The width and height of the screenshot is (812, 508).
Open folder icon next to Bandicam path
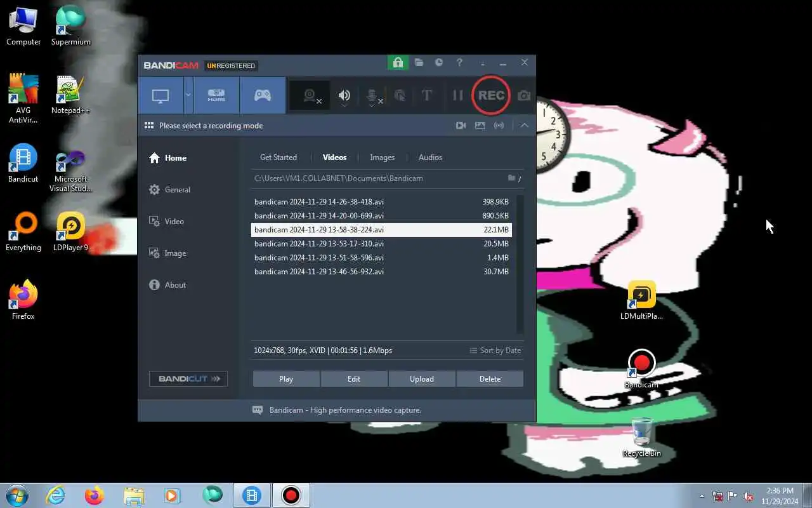click(x=511, y=178)
